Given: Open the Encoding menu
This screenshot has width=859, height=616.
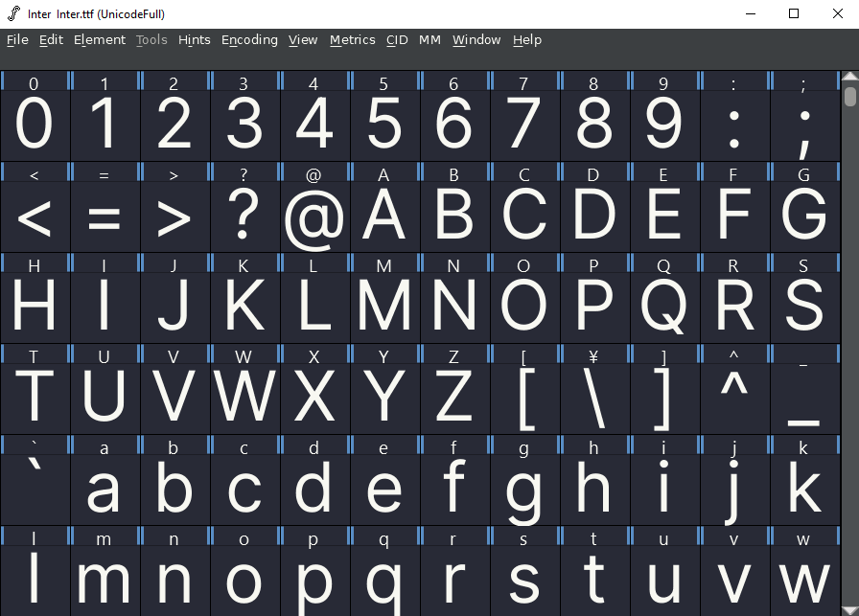Looking at the screenshot, I should (x=249, y=39).
